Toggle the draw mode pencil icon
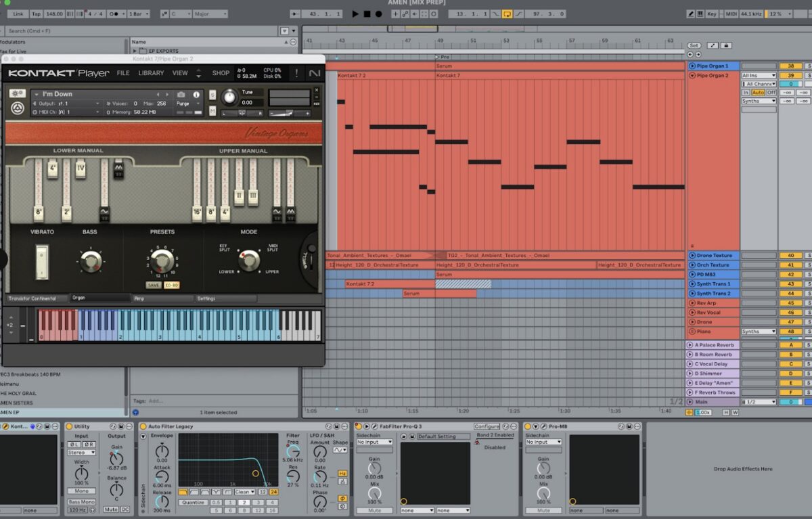This screenshot has width=812, height=519. (691, 14)
